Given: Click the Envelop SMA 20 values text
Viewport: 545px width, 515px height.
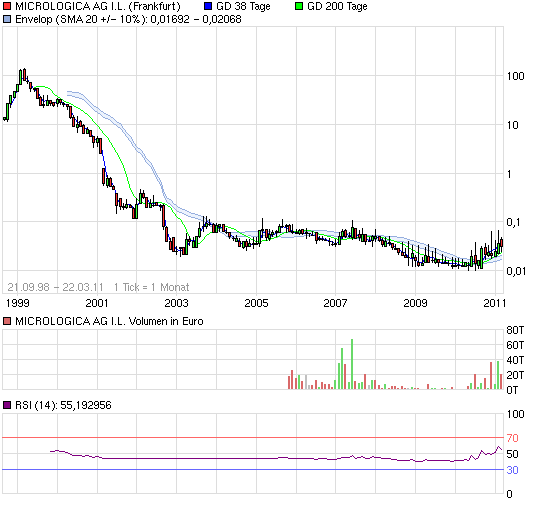Looking at the screenshot, I should pyautogui.click(x=128, y=19).
